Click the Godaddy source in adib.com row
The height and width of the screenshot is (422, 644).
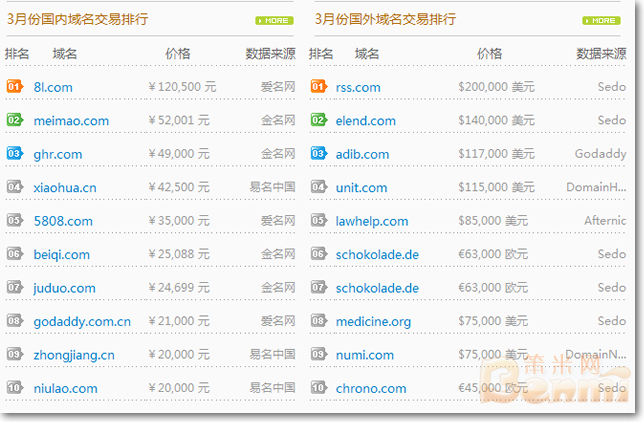coord(600,154)
